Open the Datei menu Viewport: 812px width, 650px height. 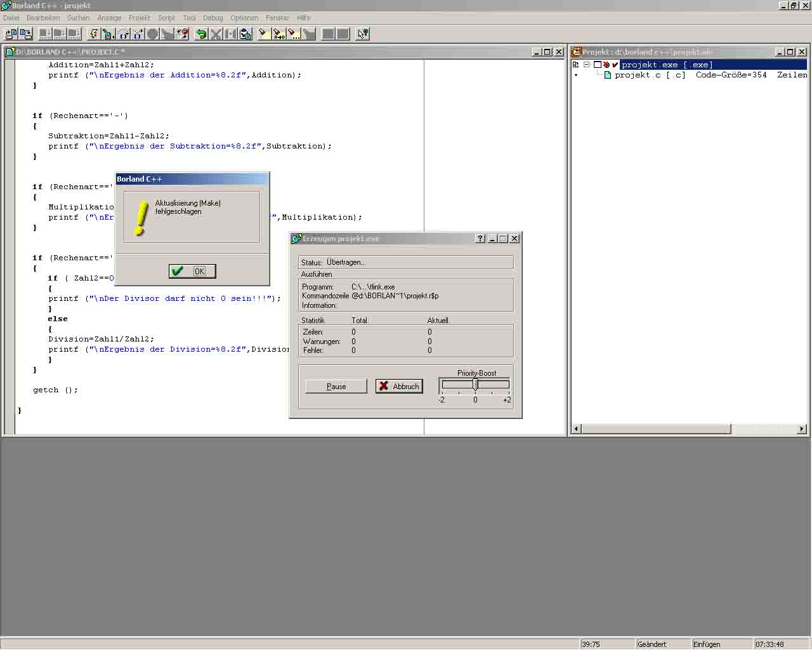tap(11, 18)
